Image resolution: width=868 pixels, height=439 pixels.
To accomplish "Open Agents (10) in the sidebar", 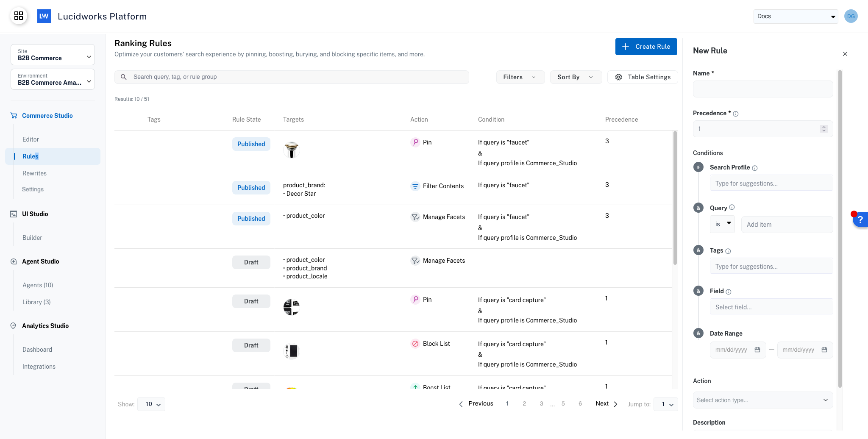I will [38, 285].
